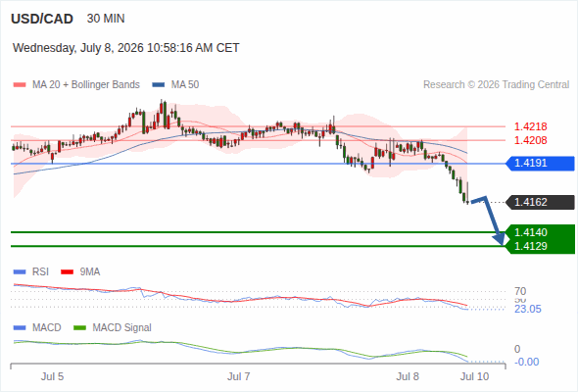Click the USD/CAD chart title
The width and height of the screenshot is (578, 392).
[x=42, y=19]
